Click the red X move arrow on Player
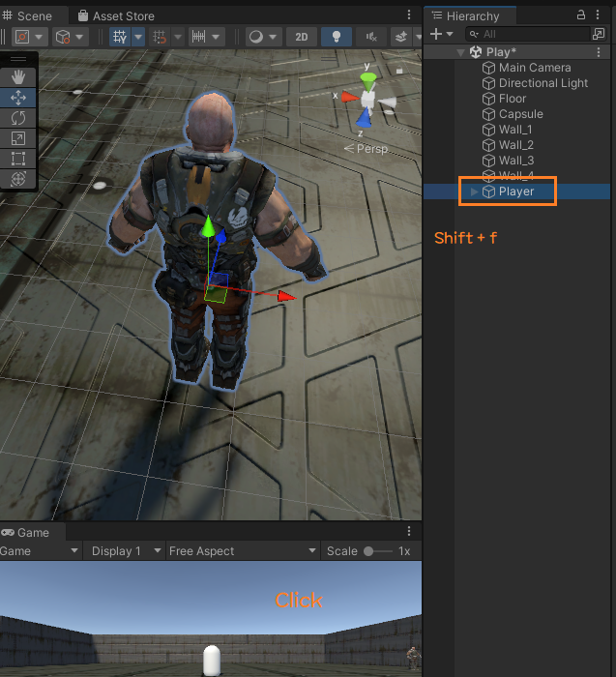Viewport: 616px width, 677px height. point(286,296)
